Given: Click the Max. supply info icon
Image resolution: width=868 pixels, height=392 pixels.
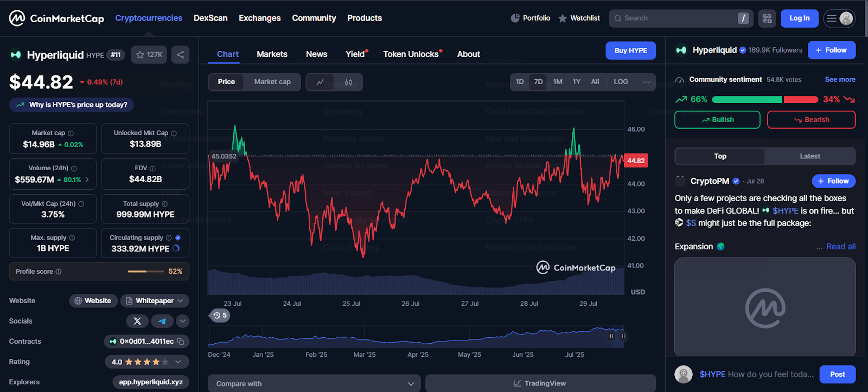Looking at the screenshot, I should click(72, 238).
